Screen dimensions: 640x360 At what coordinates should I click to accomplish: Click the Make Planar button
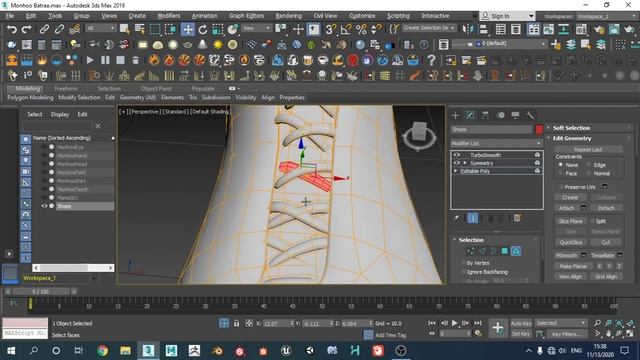pos(573,266)
